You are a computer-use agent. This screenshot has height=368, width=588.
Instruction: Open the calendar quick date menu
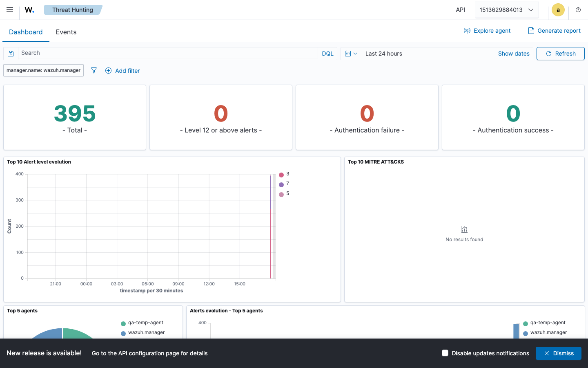click(x=351, y=54)
